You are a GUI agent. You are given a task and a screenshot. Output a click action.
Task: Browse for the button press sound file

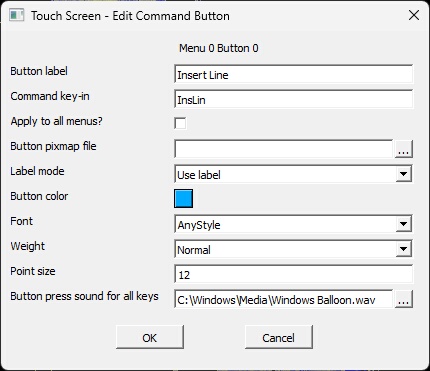tap(404, 299)
